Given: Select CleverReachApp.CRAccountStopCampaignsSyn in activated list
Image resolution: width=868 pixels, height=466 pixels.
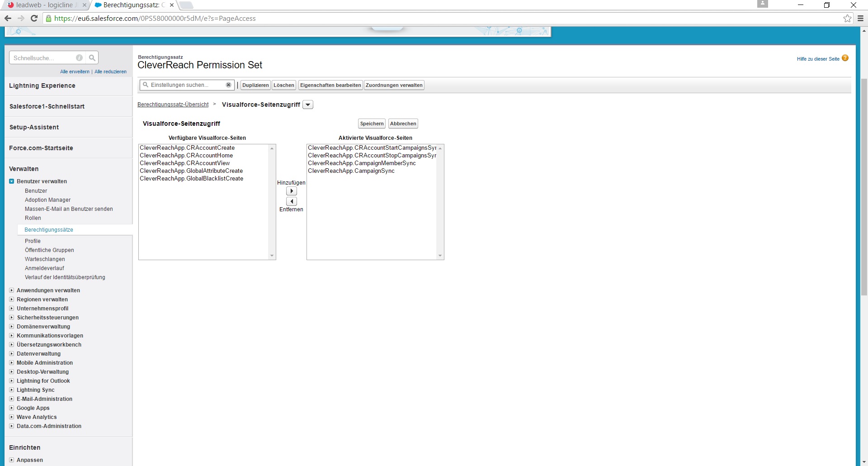Looking at the screenshot, I should (x=372, y=155).
